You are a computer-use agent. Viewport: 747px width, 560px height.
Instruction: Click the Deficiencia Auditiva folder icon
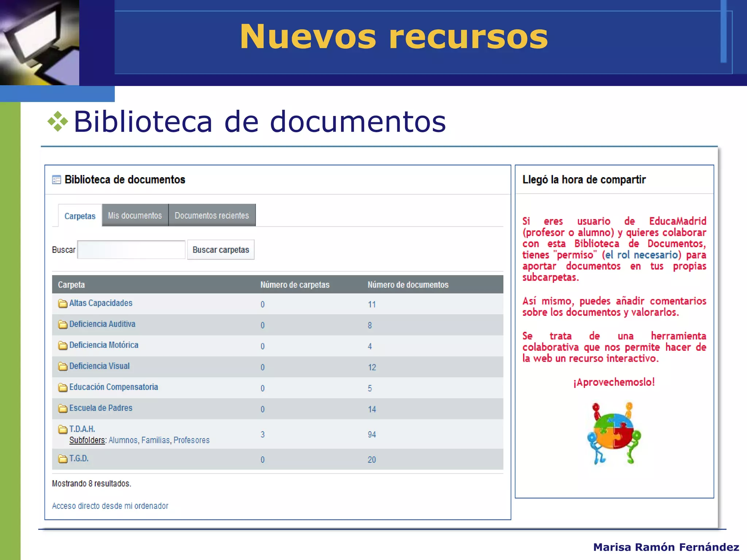(x=63, y=324)
